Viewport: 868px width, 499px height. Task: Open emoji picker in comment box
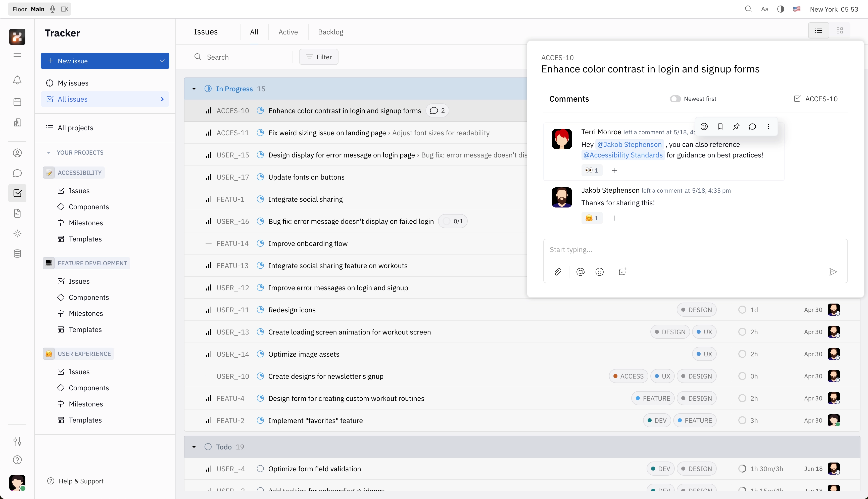599,272
